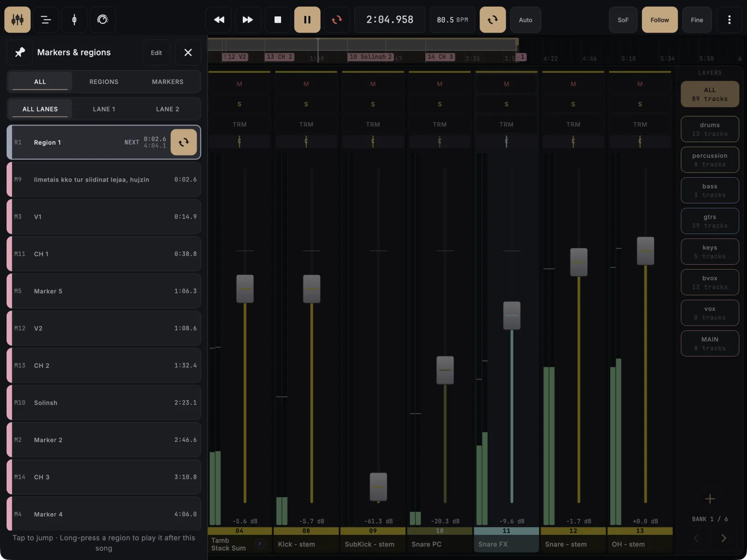Mute the Tamb Stack Sum channel
This screenshot has width=747, height=560.
coord(240,84)
